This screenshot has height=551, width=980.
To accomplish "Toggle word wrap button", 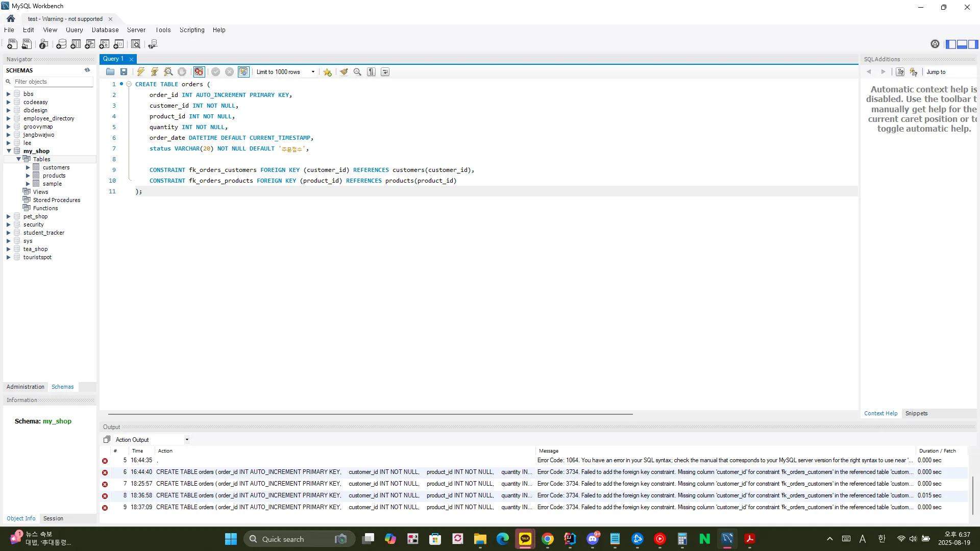I will pos(385,72).
